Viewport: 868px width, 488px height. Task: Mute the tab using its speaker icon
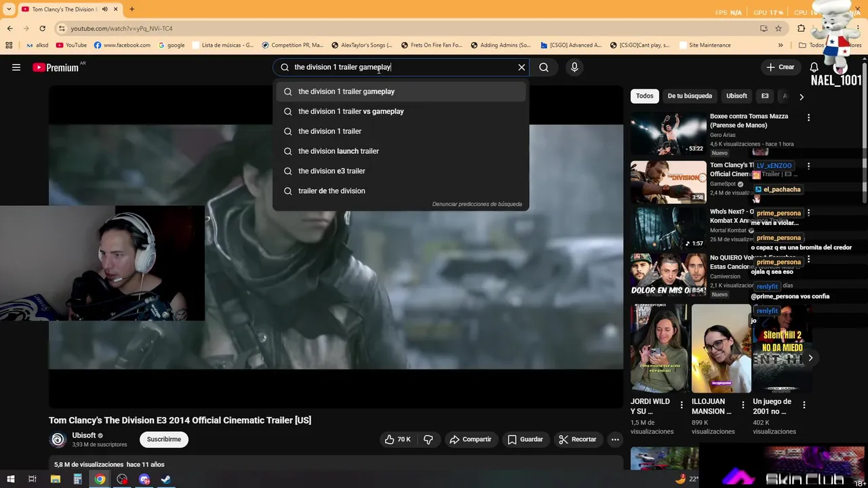pyautogui.click(x=104, y=9)
